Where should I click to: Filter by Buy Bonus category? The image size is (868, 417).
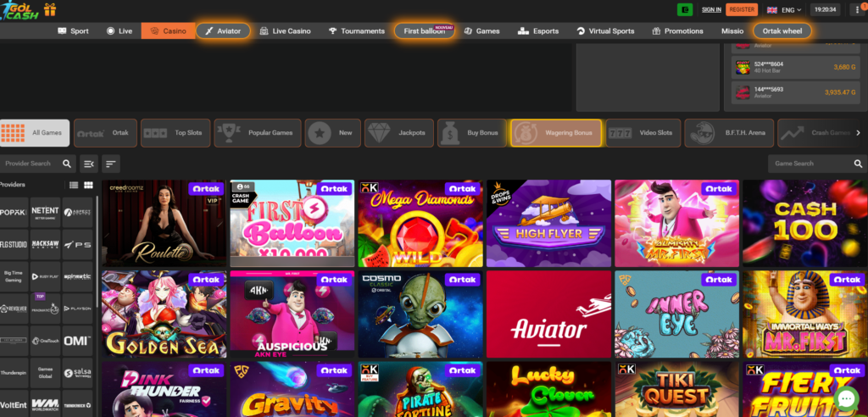point(471,133)
